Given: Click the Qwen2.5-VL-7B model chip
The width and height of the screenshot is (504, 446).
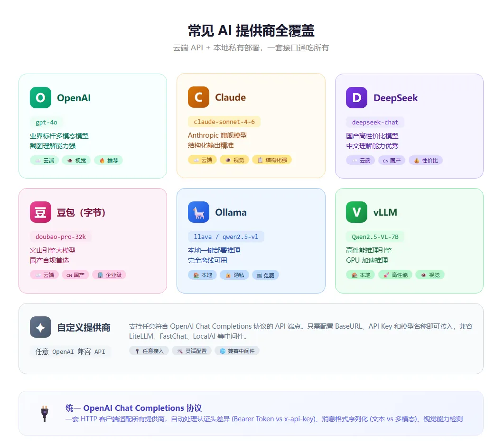Looking at the screenshot, I should coord(375,237).
